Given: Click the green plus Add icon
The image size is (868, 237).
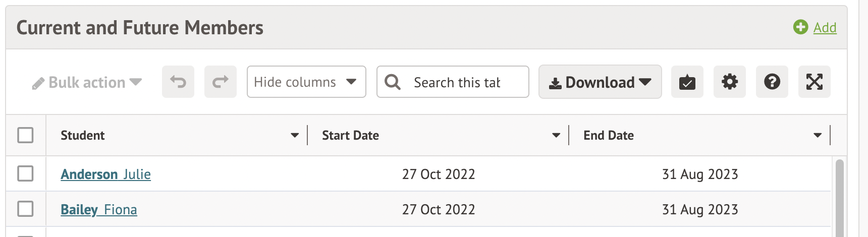Looking at the screenshot, I should tap(800, 27).
